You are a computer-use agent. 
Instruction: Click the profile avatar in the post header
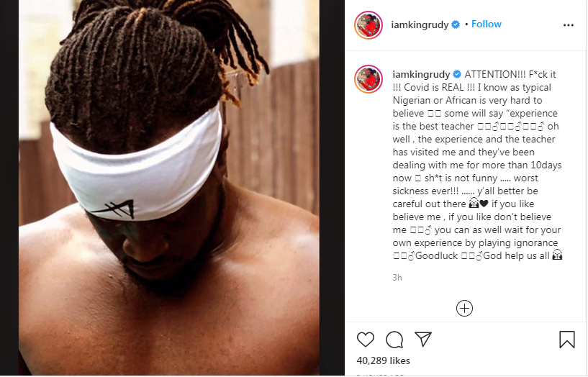click(368, 25)
